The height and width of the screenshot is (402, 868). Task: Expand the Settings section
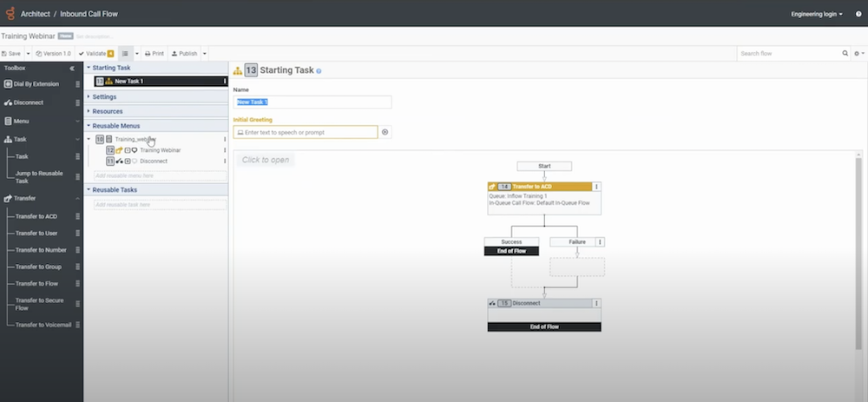click(x=89, y=97)
